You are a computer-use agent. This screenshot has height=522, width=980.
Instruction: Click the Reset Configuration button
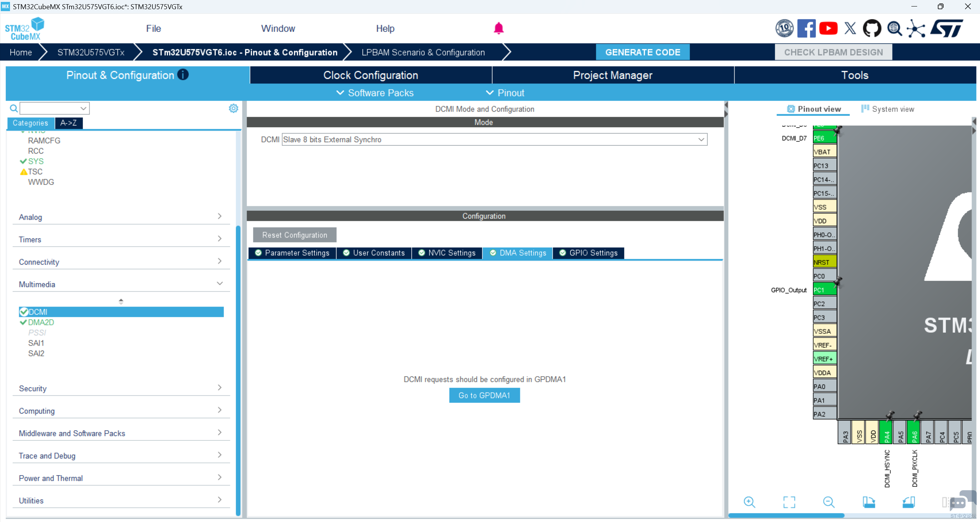pos(294,235)
